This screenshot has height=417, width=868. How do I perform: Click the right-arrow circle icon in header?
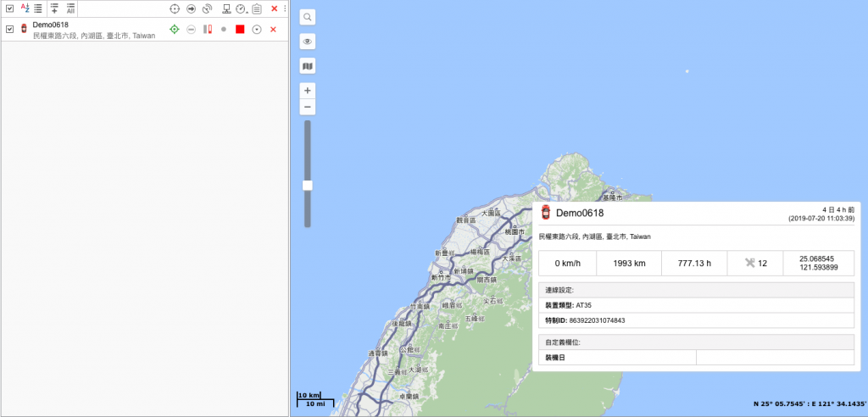coord(192,8)
